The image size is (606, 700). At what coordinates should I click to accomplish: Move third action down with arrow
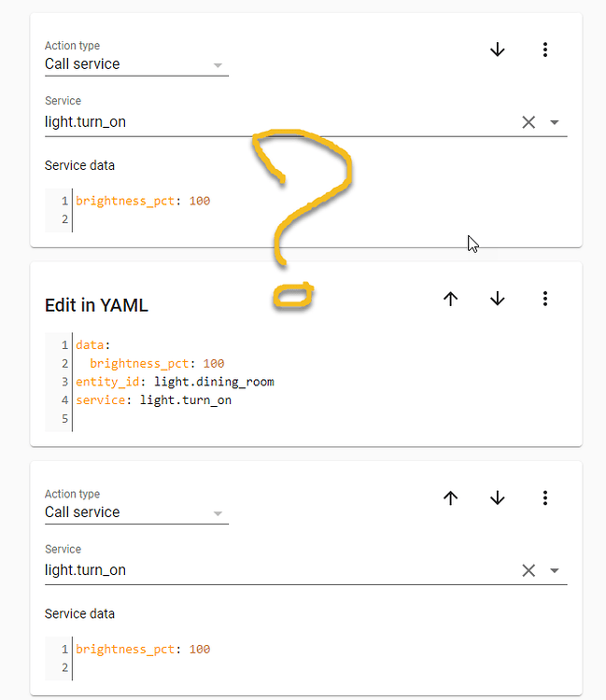pyautogui.click(x=497, y=497)
